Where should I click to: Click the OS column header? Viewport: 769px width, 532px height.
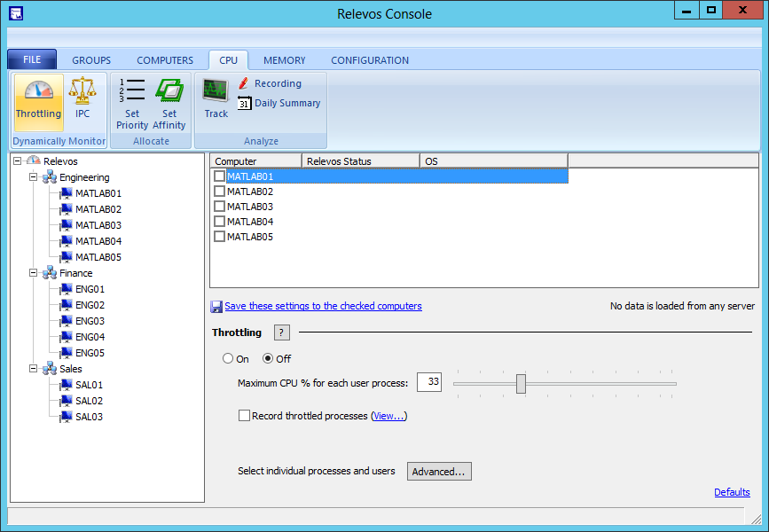(x=494, y=160)
